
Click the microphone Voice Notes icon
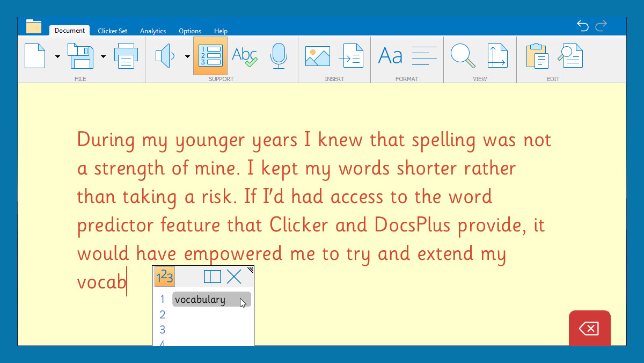coord(279,56)
